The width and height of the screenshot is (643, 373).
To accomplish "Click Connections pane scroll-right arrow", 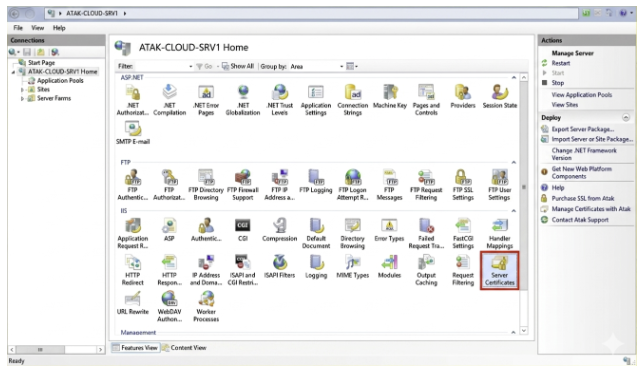I will pos(100,350).
